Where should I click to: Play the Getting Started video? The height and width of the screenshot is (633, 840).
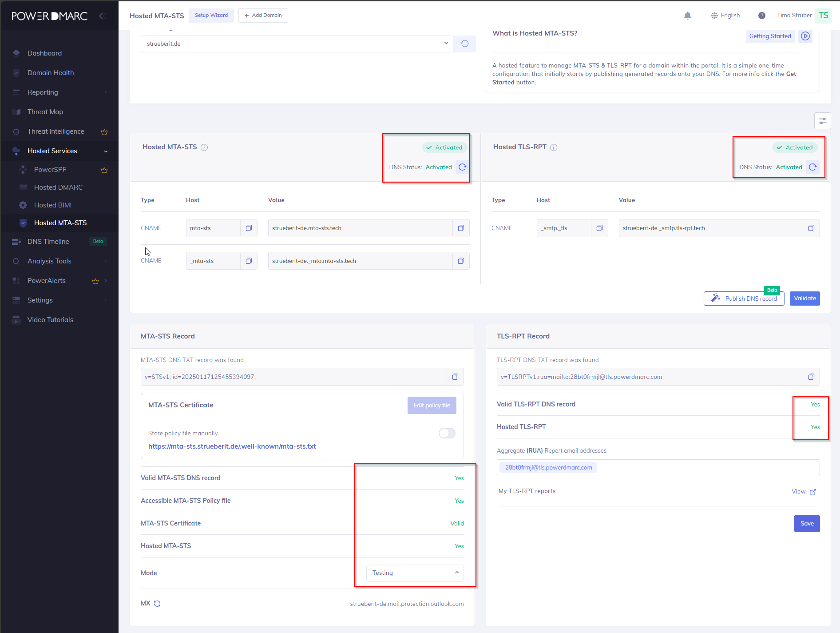coord(805,36)
